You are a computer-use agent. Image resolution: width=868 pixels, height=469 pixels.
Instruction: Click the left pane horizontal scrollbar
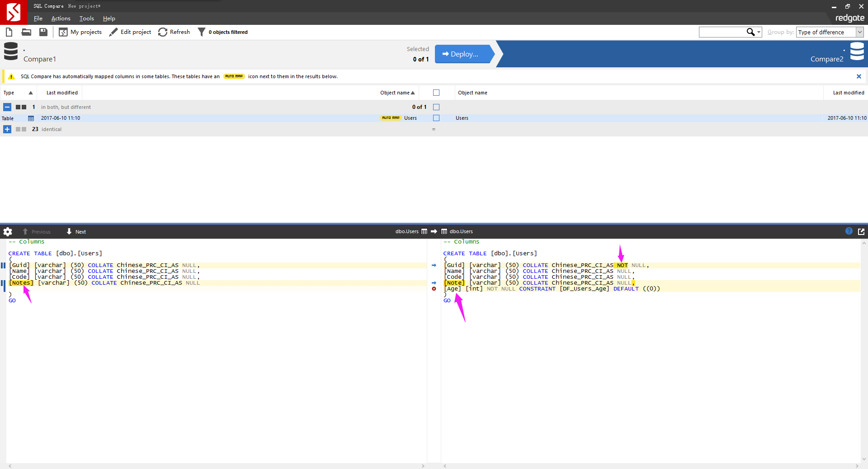click(216, 466)
